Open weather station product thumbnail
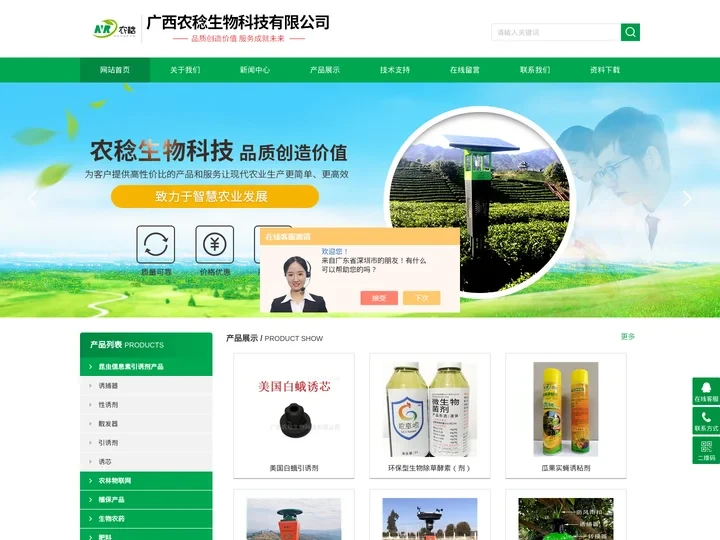Screen dimensions: 720x540 coord(430,519)
